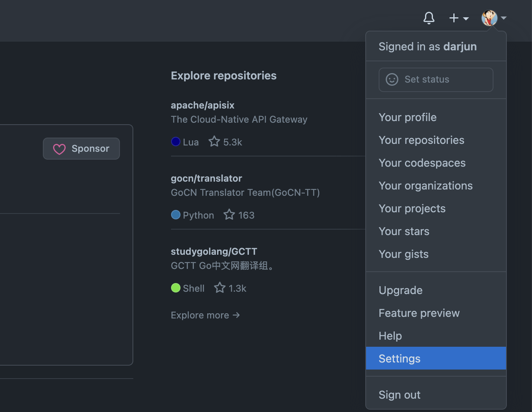Screen dimensions: 532x412
Task: Open the apache/apisix repository link
Action: 202,105
